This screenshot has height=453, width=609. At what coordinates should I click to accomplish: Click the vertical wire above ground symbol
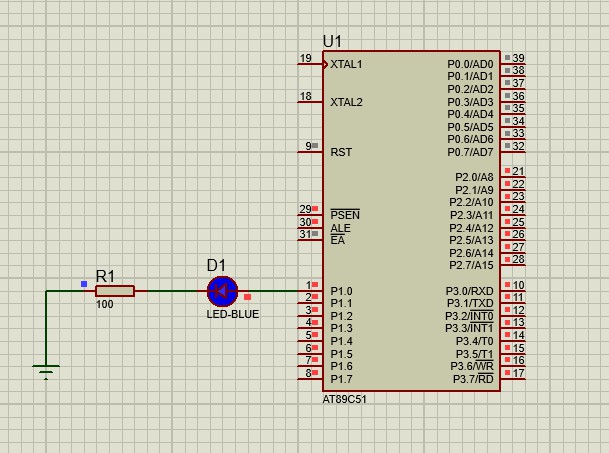tap(46, 328)
